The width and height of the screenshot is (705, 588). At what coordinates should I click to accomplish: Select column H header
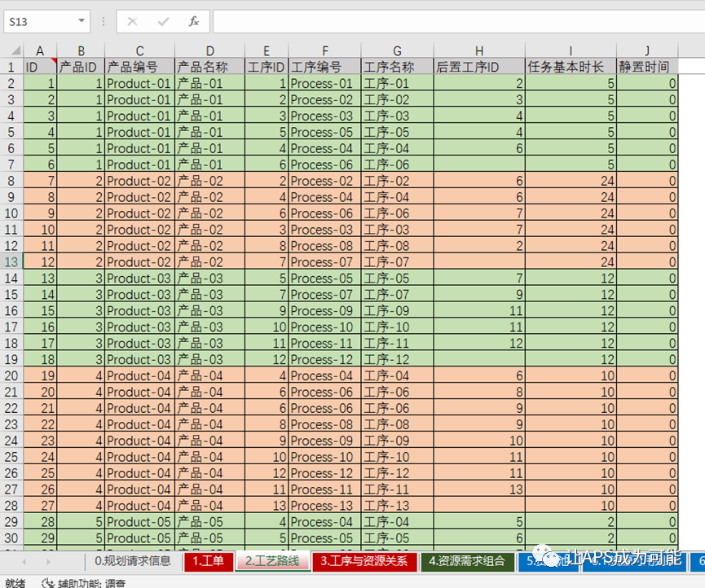[x=479, y=50]
